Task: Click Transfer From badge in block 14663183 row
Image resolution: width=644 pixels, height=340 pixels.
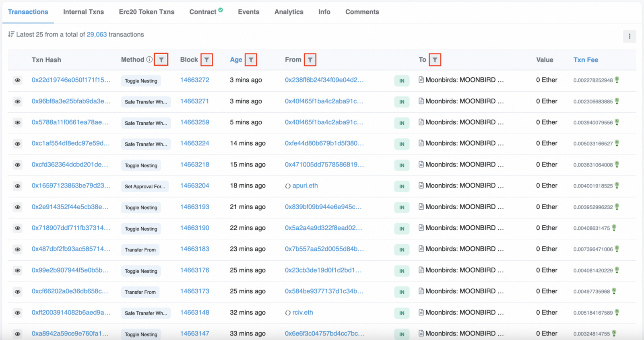Action: [140, 250]
